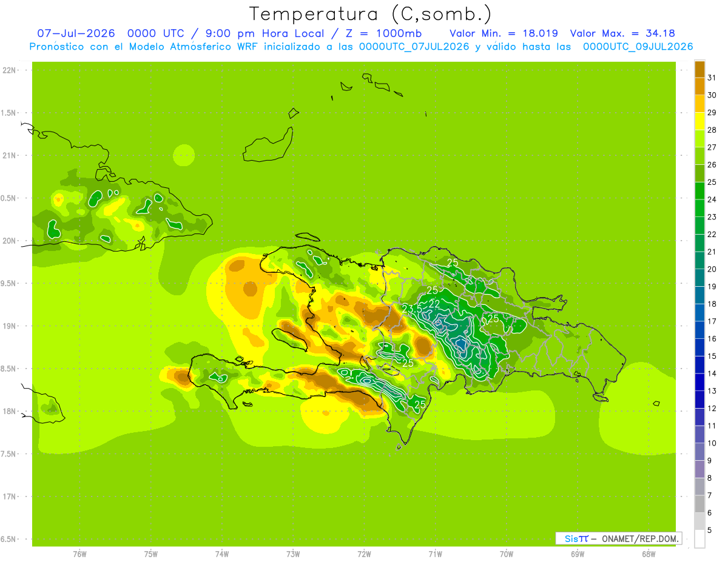Click the "Valor Max. = 34.18" readout

coord(623,33)
